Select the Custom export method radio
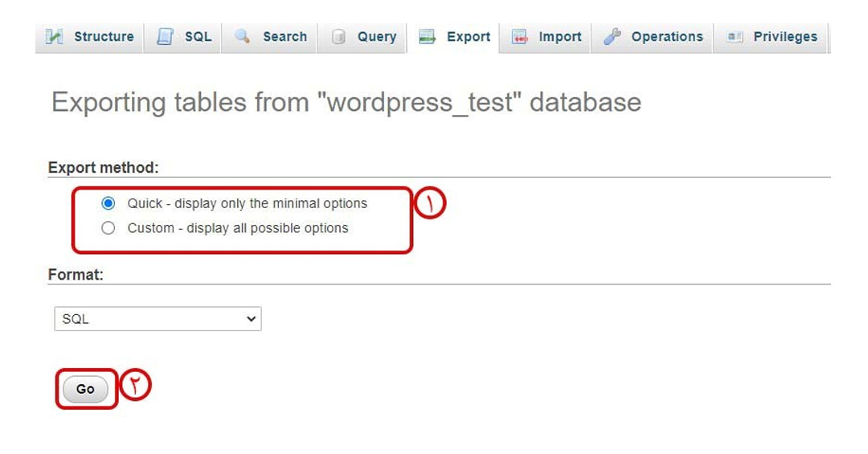The height and width of the screenshot is (454, 868). click(108, 228)
